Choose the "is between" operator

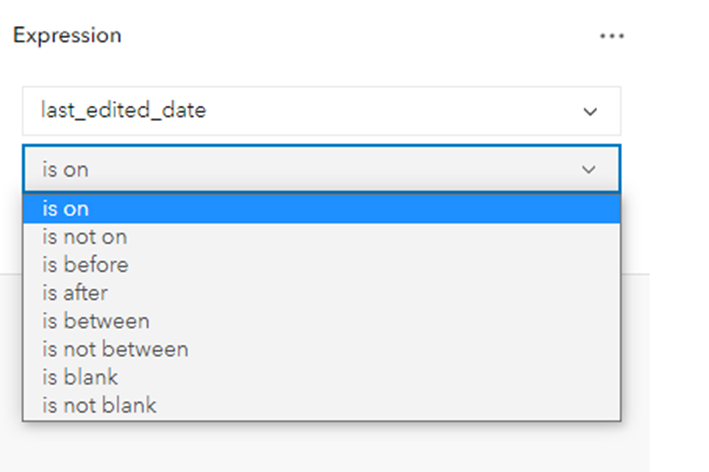click(x=96, y=321)
